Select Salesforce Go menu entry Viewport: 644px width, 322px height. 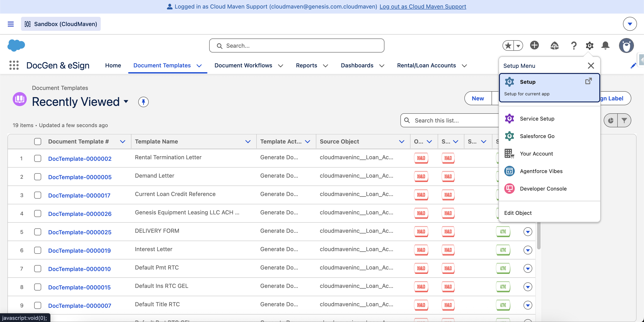(549, 136)
